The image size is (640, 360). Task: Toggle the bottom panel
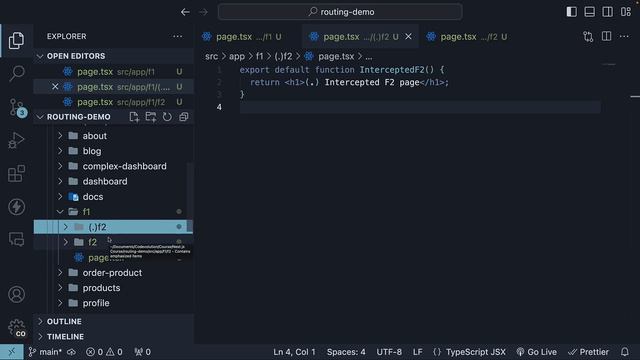[x=589, y=12]
